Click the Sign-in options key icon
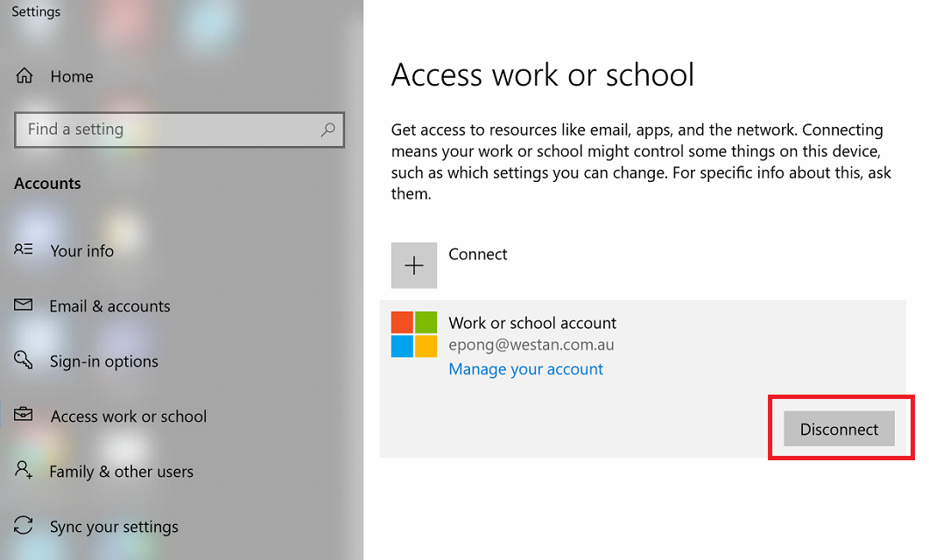 (x=24, y=360)
